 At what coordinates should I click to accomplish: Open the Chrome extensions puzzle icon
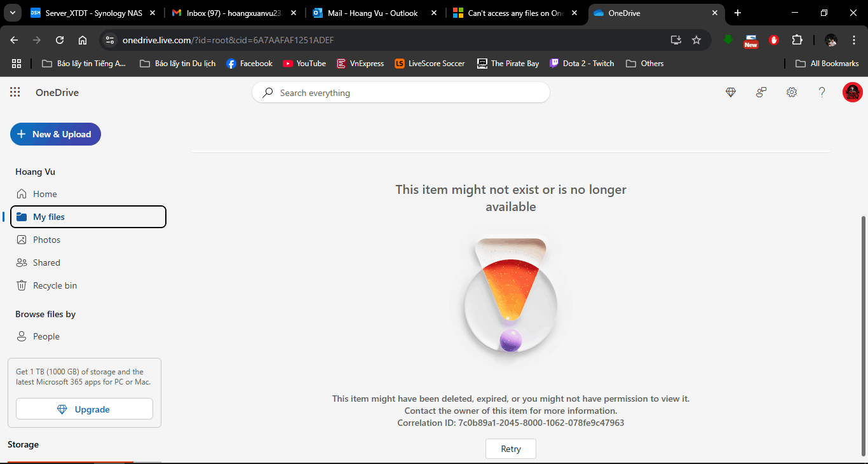point(797,40)
